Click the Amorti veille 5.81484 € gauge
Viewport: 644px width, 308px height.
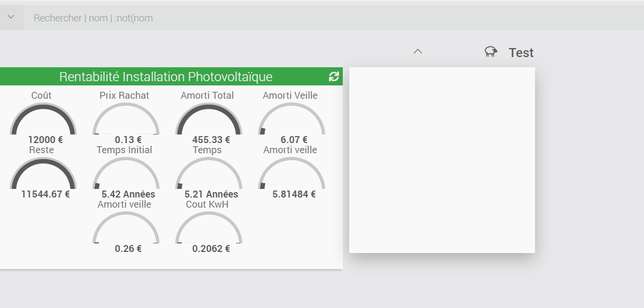pos(292,173)
